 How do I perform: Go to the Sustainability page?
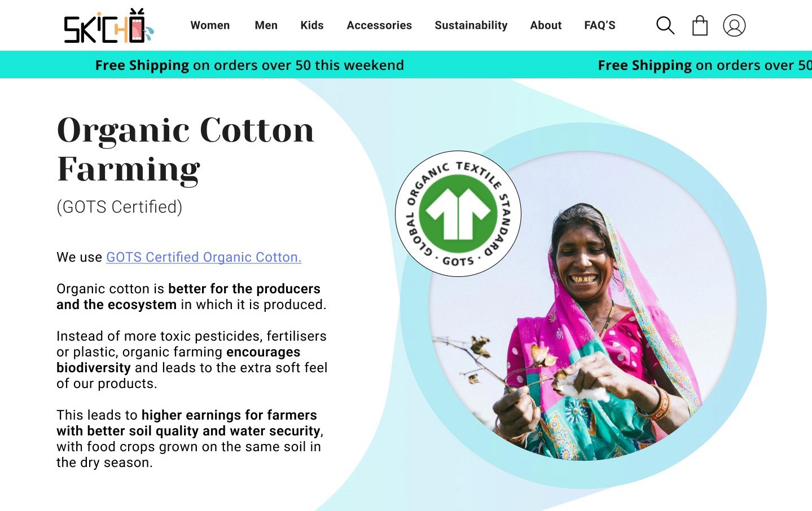(471, 25)
